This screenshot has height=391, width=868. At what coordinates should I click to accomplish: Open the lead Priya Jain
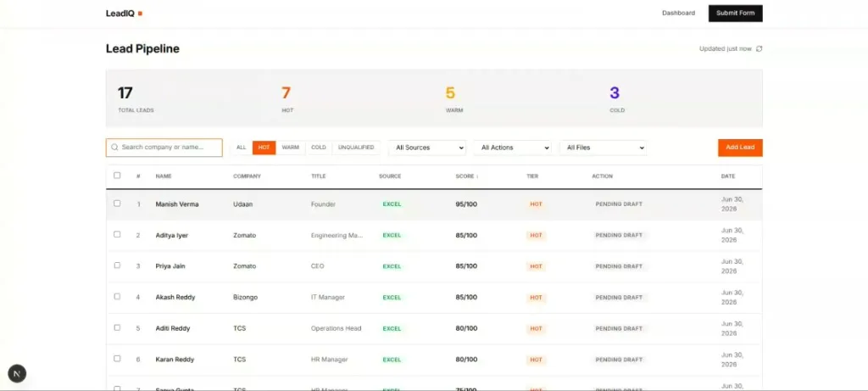[x=170, y=266]
